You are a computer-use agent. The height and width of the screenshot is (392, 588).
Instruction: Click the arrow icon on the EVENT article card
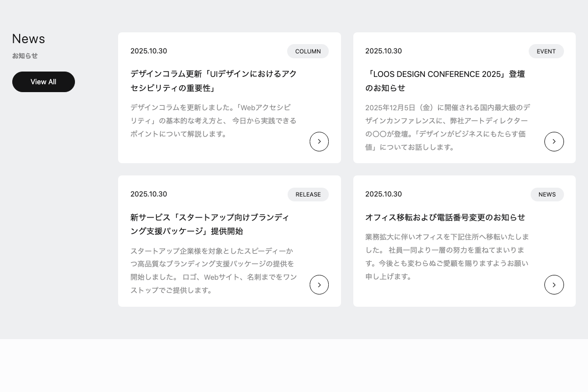[554, 142]
